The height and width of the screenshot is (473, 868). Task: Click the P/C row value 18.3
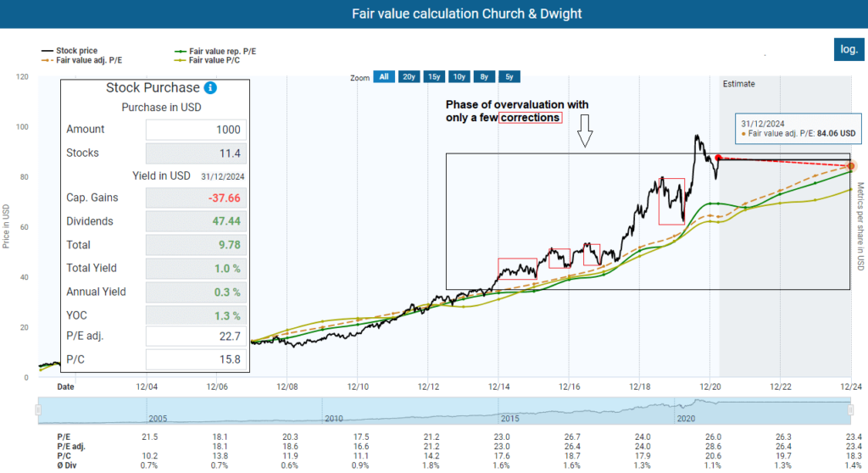854,456
